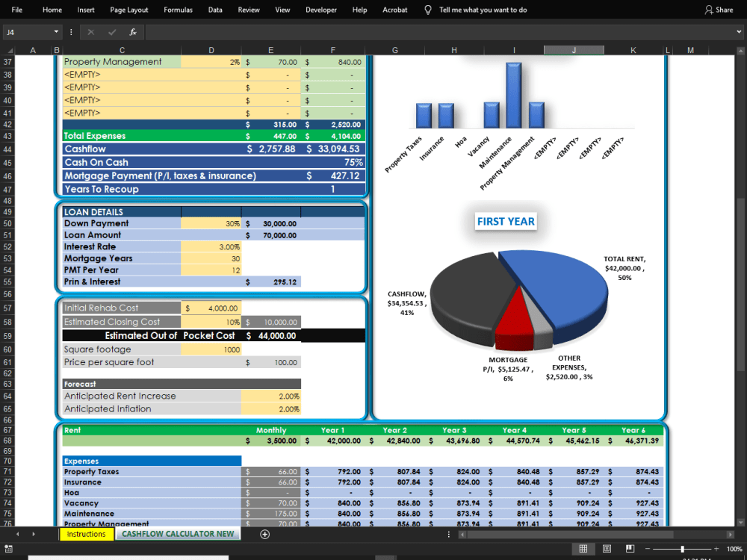The height and width of the screenshot is (560, 747).
Task: Cancel the entry using the formula bar X icon
Action: coord(92,31)
